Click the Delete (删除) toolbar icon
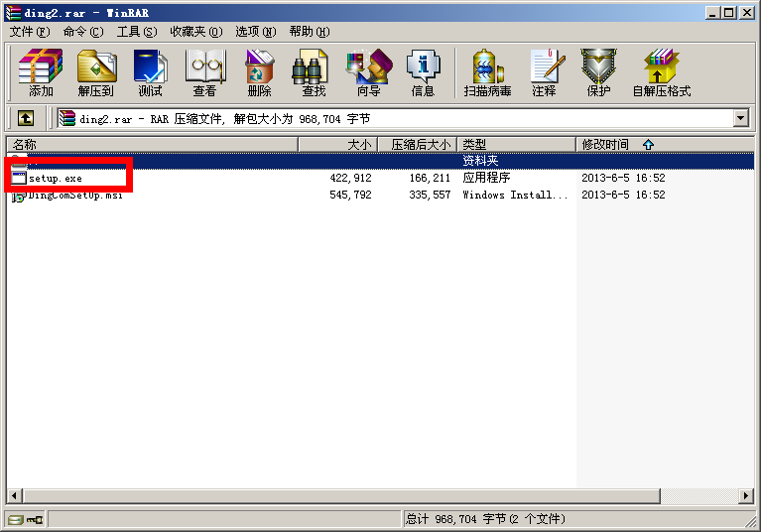 [260, 72]
